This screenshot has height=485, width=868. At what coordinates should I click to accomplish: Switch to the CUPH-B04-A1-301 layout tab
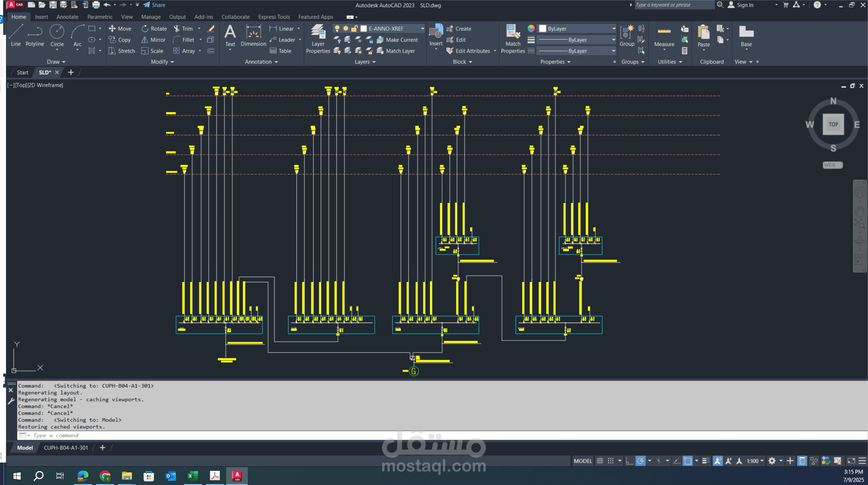click(x=66, y=448)
